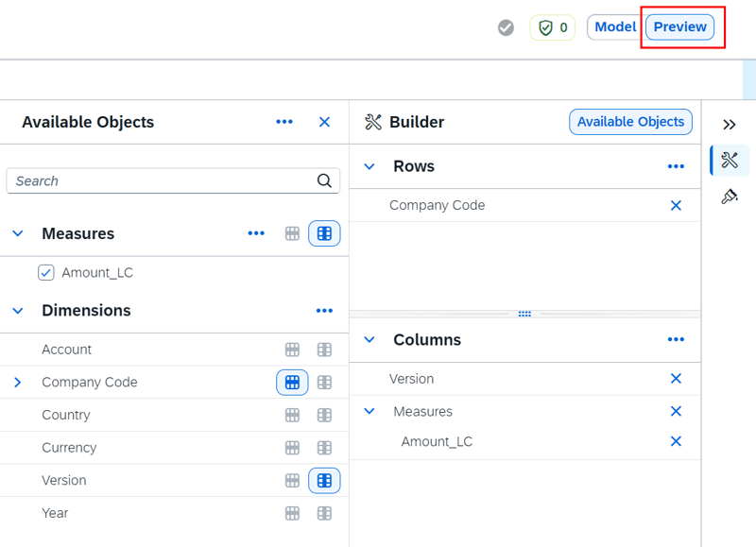Switch to the Model tab
Image resolution: width=756 pixels, height=547 pixels.
(x=615, y=27)
